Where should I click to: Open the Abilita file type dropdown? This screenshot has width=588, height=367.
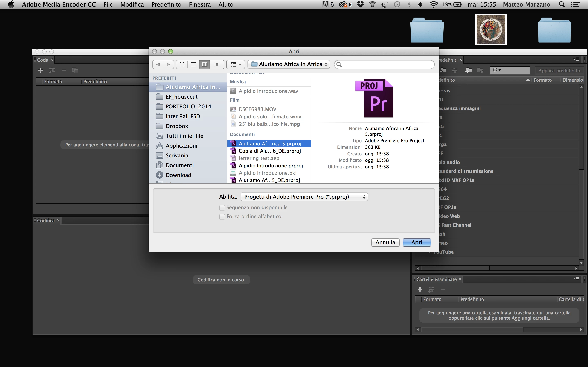(x=304, y=197)
